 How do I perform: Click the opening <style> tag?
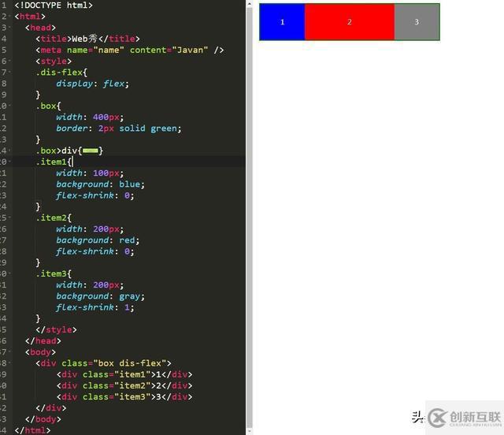54,61
